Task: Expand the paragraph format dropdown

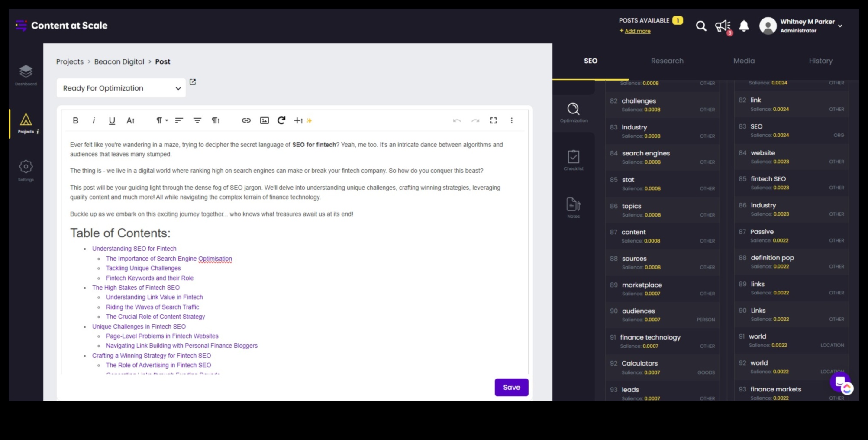Action: point(162,121)
